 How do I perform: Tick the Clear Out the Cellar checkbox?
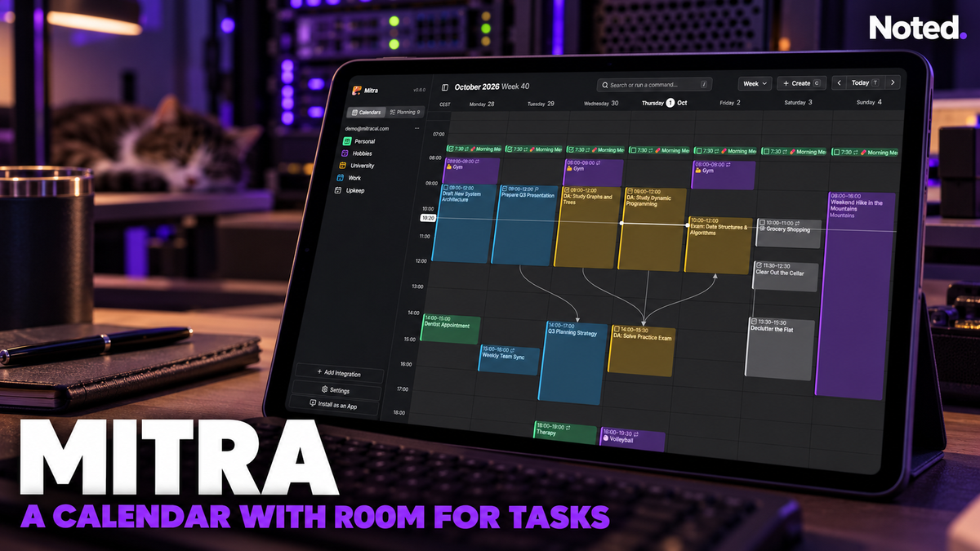tap(758, 265)
